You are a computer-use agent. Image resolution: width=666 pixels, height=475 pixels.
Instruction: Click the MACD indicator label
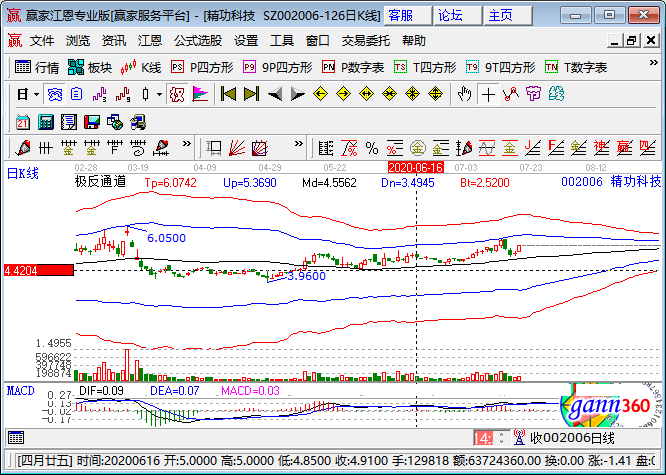coord(20,391)
